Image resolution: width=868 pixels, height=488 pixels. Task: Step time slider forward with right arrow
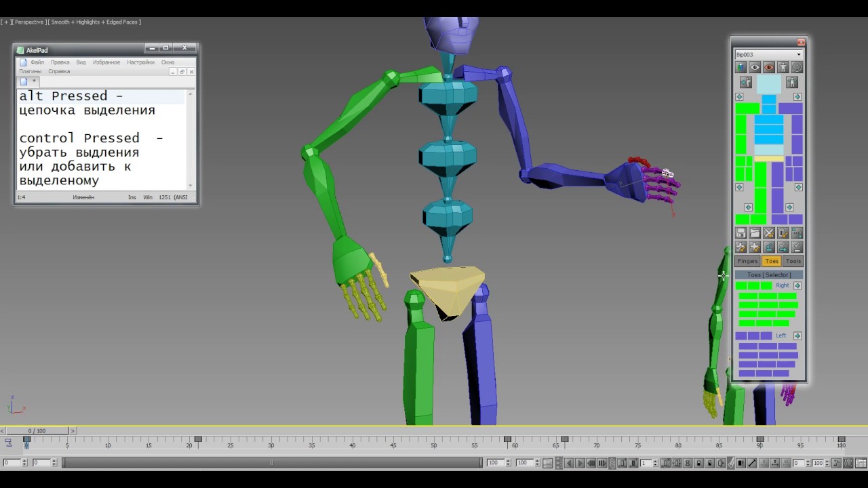(73, 431)
